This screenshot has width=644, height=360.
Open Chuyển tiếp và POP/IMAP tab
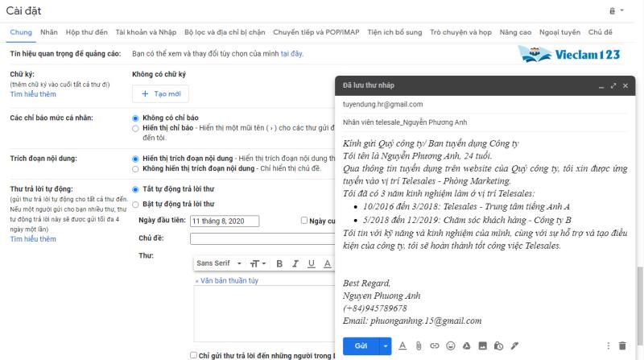316,32
